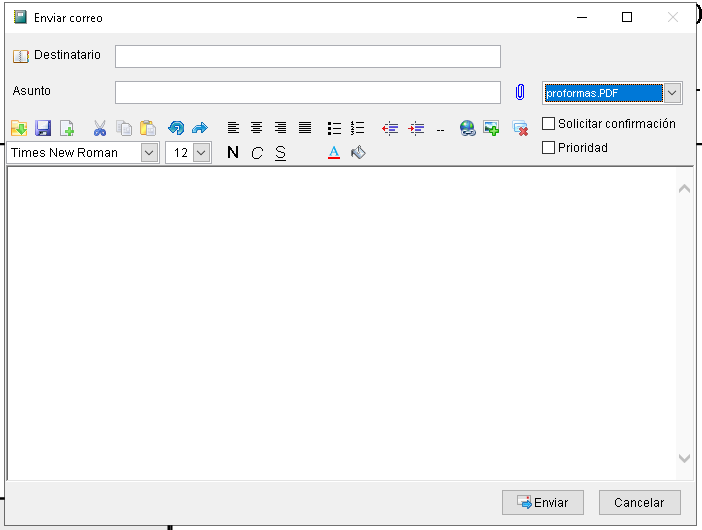Save the message with the floppy disk icon
Image resolution: width=702 pixels, height=530 pixels.
(43, 128)
